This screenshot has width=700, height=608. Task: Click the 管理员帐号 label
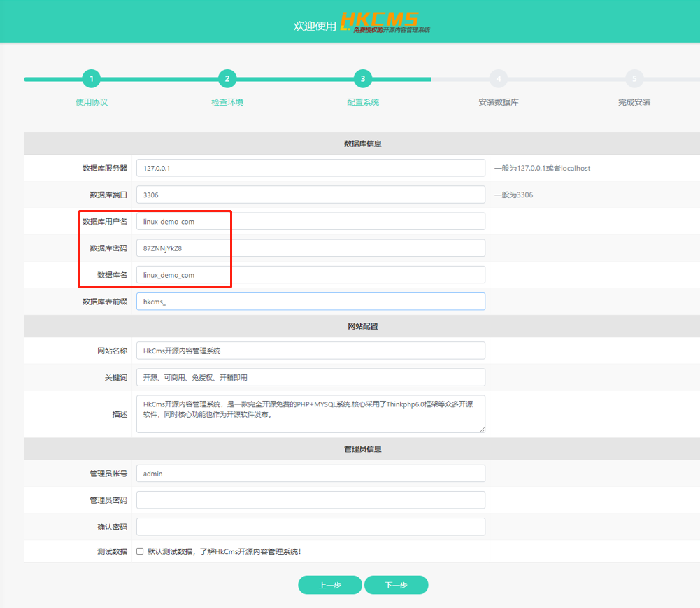(108, 474)
